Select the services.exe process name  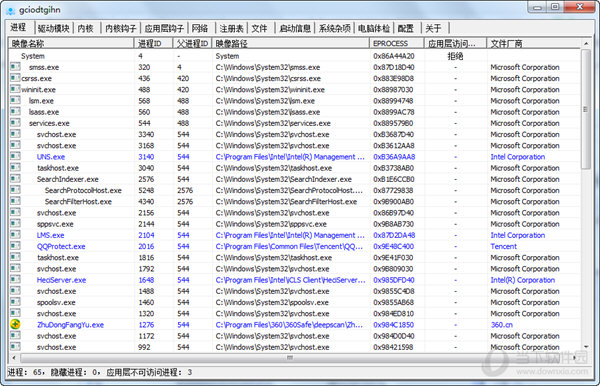[x=49, y=123]
